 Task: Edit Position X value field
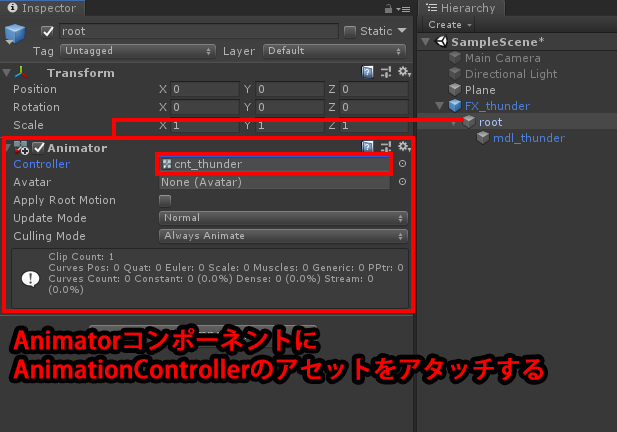click(205, 89)
